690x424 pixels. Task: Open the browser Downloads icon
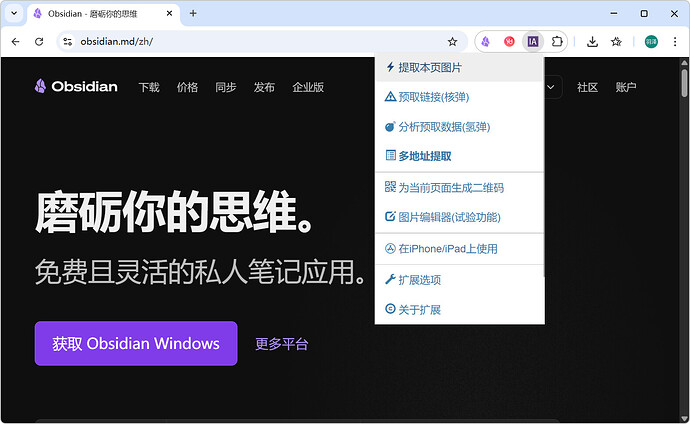tap(592, 41)
